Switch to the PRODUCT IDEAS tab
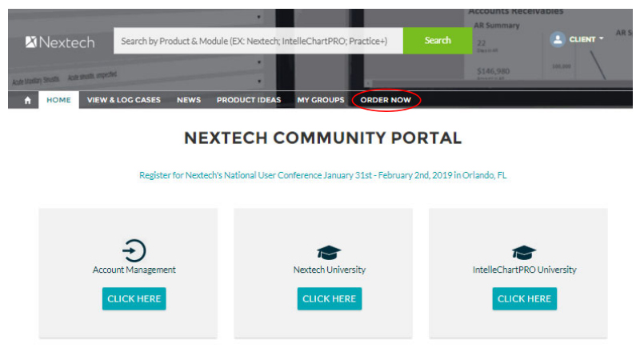This screenshot has width=644, height=352. (x=249, y=100)
